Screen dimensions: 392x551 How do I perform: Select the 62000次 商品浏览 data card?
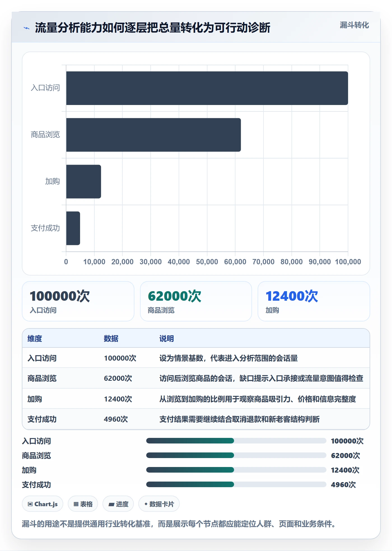196,301
